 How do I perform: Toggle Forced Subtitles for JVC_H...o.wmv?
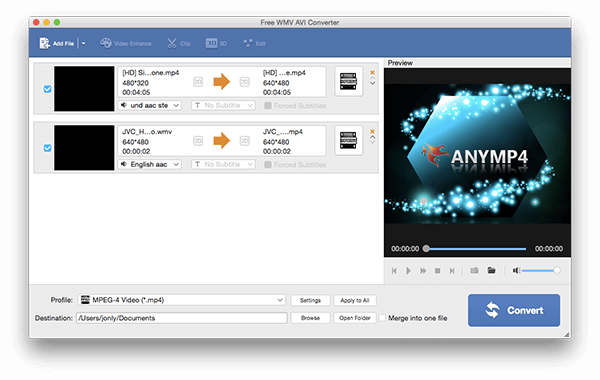pyautogui.click(x=268, y=165)
